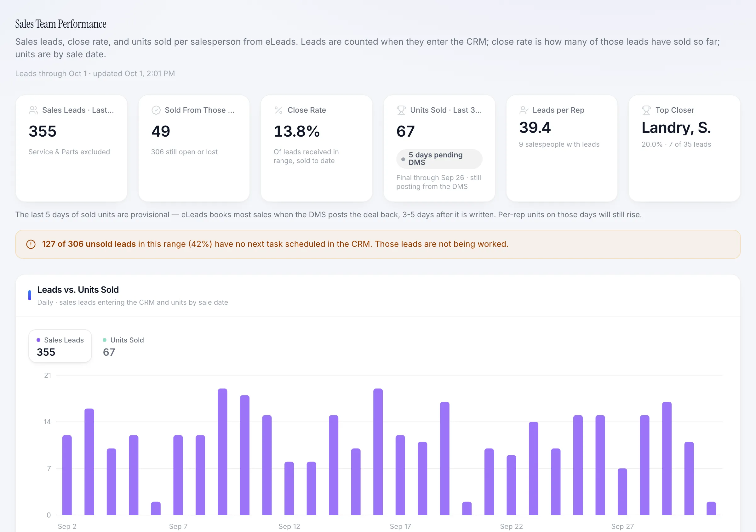Click the Sep 17 bar in chart
This screenshot has width=756, height=532.
(x=400, y=475)
